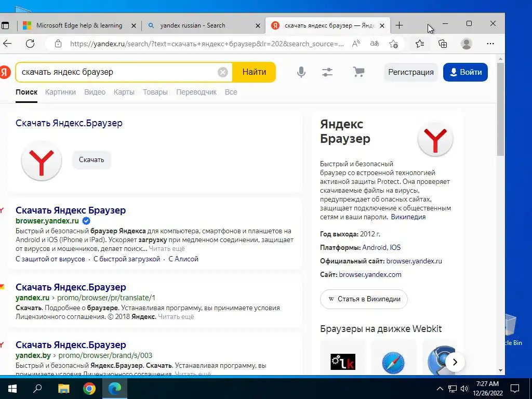
Task: Click the blue Войти login button
Action: (x=465, y=72)
